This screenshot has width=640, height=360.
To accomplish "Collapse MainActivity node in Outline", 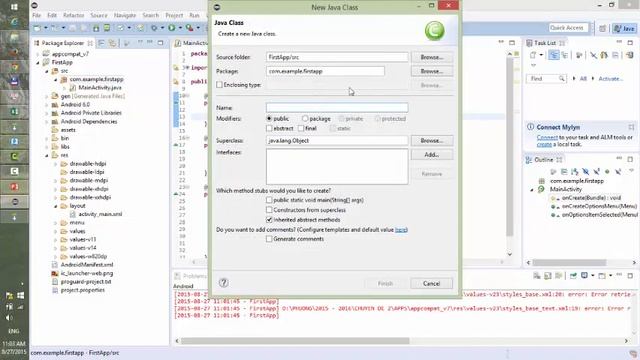I will point(532,190).
